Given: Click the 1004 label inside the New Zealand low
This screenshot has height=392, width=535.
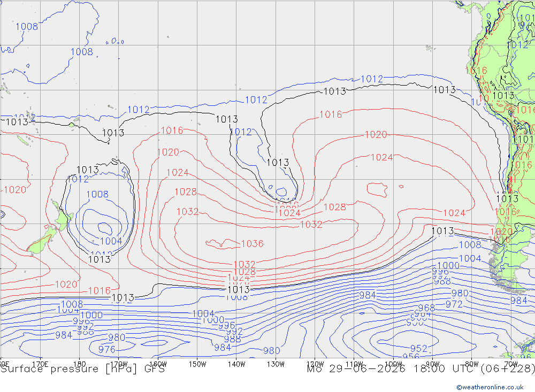Looking at the screenshot, I should (x=111, y=241).
